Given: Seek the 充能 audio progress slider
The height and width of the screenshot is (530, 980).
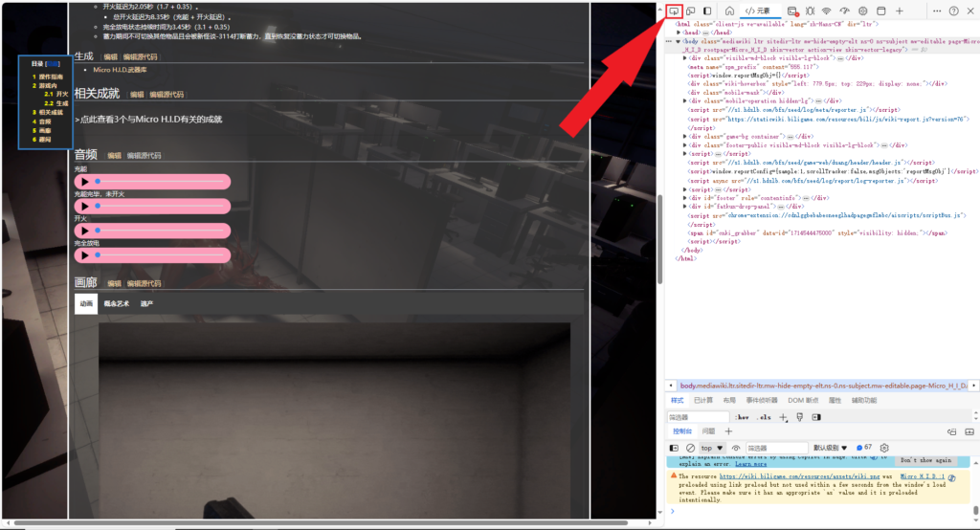Looking at the screenshot, I should pos(161,181).
